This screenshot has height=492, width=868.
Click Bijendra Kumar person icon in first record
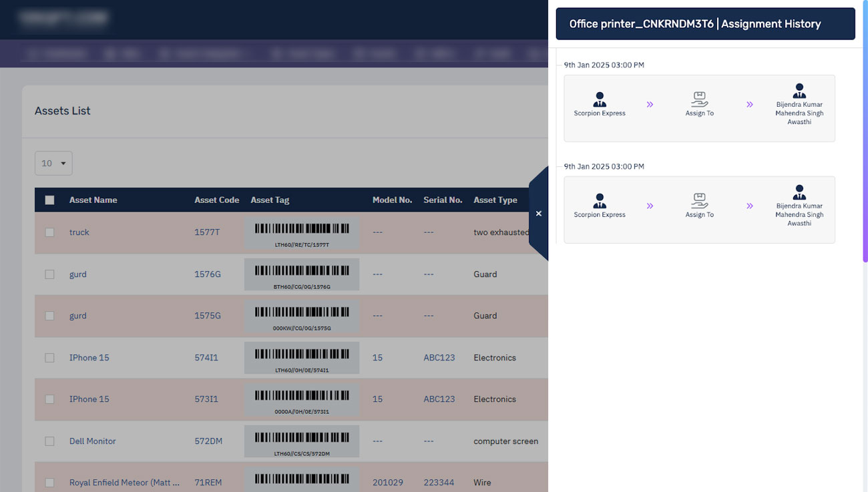coord(799,91)
